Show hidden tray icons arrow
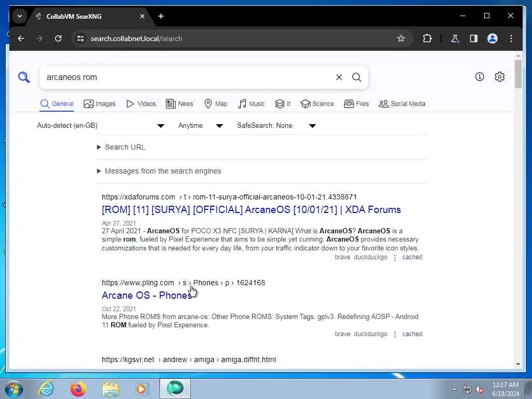The image size is (532, 399). (454, 390)
